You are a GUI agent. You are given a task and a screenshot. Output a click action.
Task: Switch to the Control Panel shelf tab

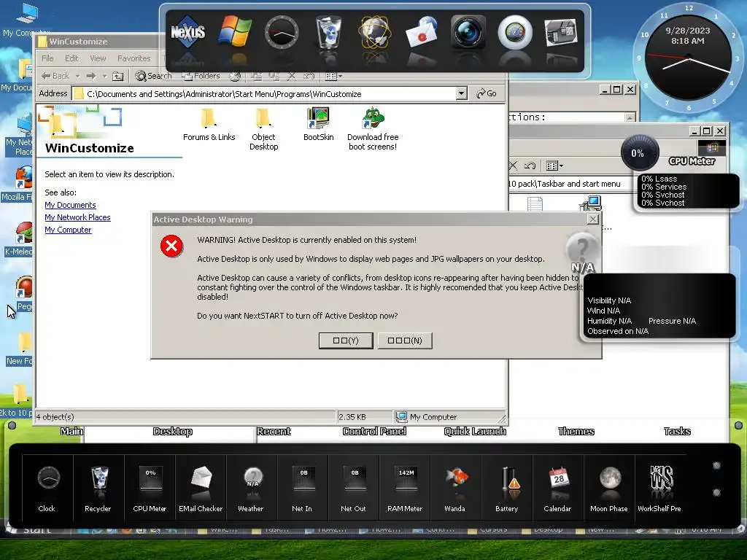coord(374,432)
